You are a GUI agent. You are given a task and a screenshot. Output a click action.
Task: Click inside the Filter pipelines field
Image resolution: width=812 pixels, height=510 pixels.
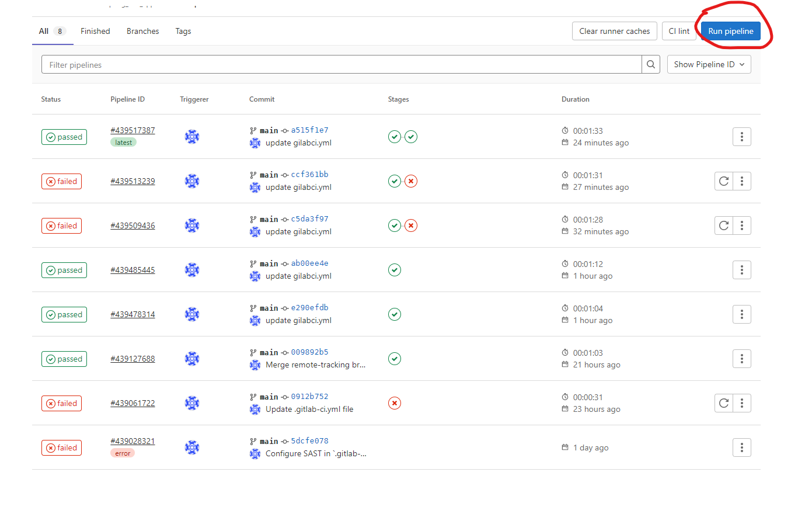pos(292,64)
